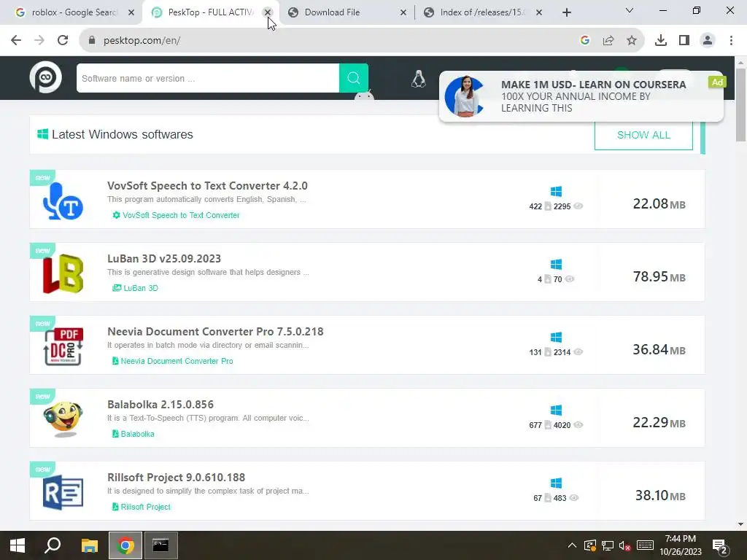Click the scrollbar down arrow

740,524
